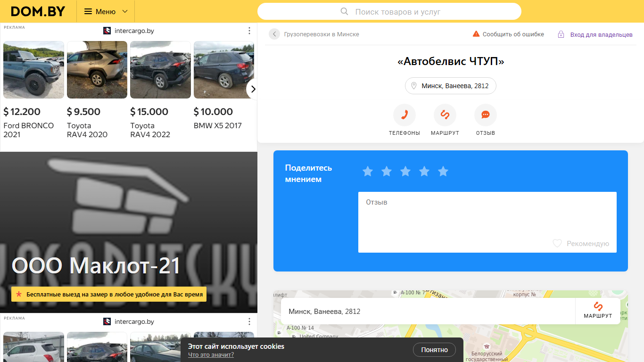Select the $ 12.200 price text

pos(22,112)
